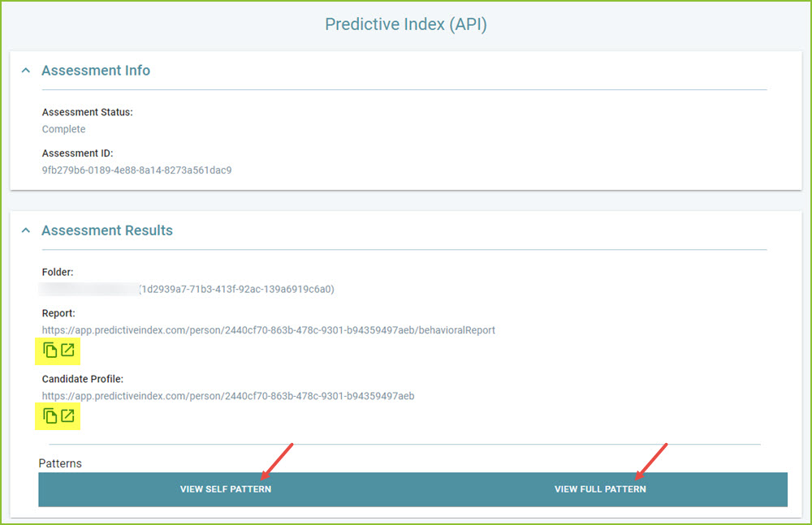
Task: Click the View Full Pattern button
Action: 600,489
